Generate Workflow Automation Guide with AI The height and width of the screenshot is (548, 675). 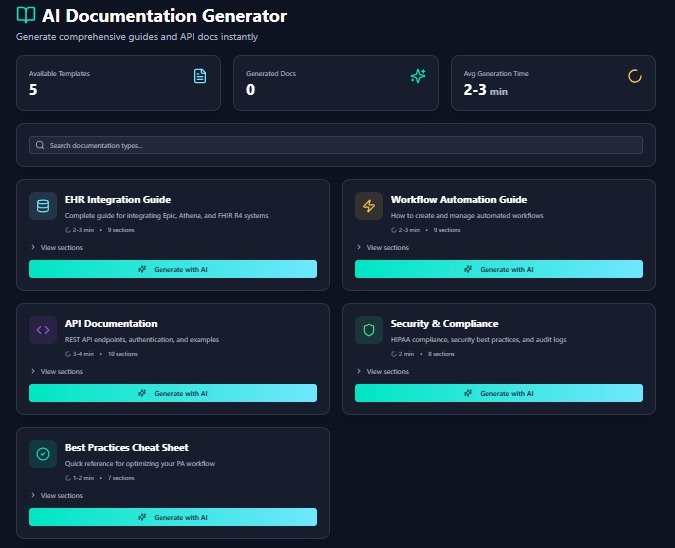pos(499,269)
